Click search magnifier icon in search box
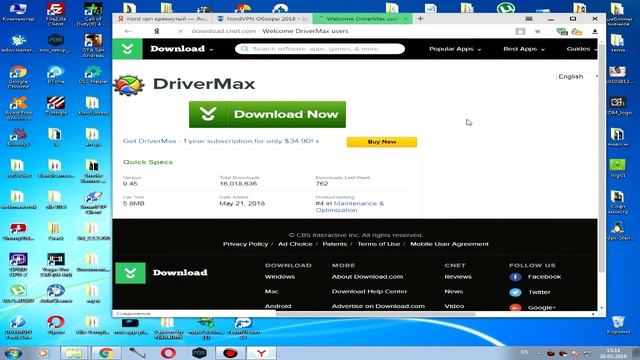The height and width of the screenshot is (360, 640). click(244, 49)
